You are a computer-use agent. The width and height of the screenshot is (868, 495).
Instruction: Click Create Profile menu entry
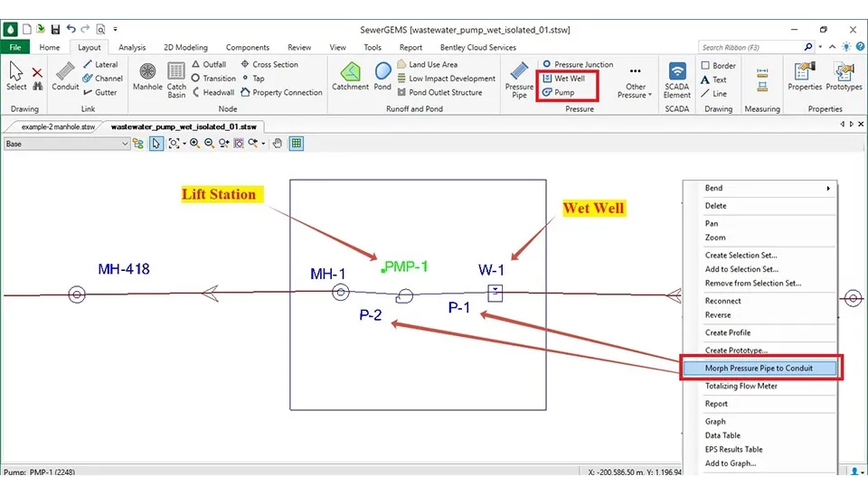click(x=727, y=332)
